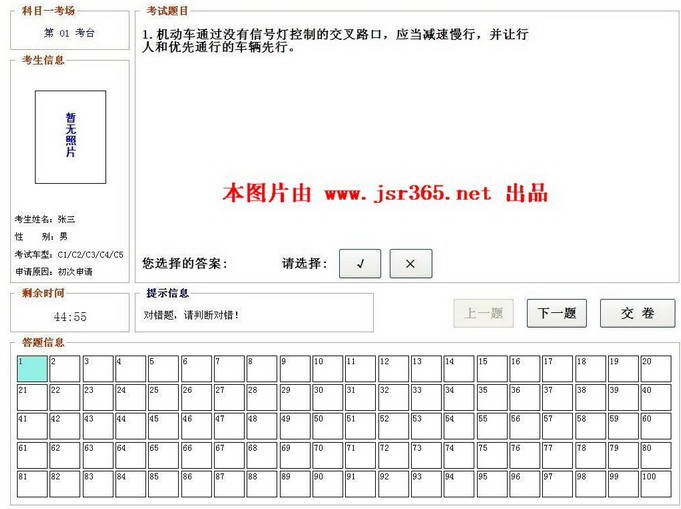Open question 10 from answer grid
The image size is (681, 509).
(327, 369)
